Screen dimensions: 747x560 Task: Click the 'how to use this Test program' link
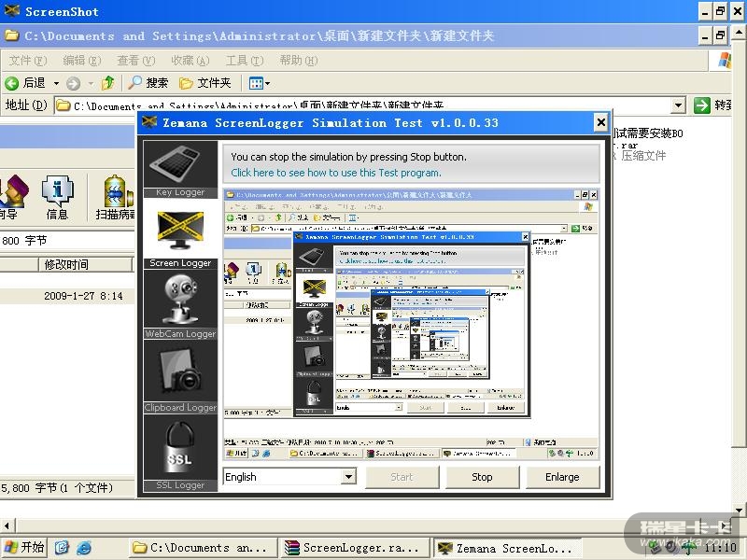pyautogui.click(x=336, y=173)
